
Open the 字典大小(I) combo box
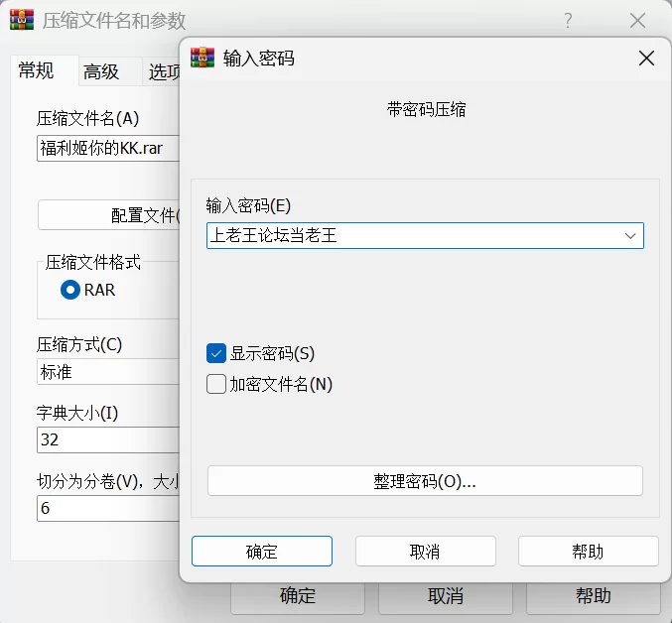(107, 439)
